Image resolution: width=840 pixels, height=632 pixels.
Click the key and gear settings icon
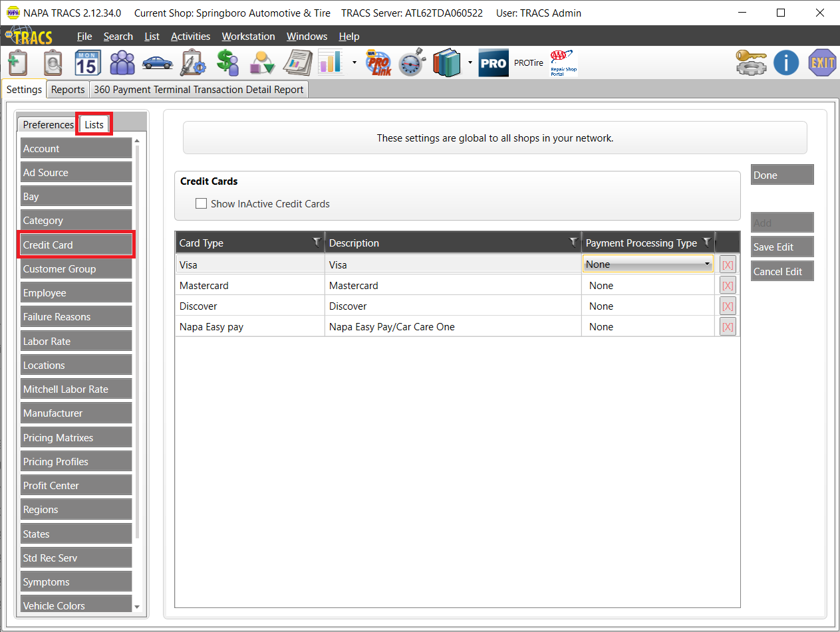point(751,63)
